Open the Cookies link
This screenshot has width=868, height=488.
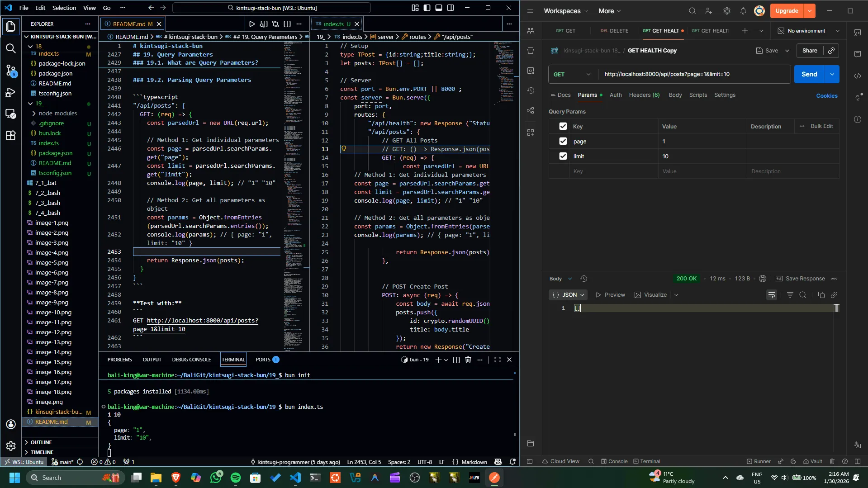coord(826,96)
